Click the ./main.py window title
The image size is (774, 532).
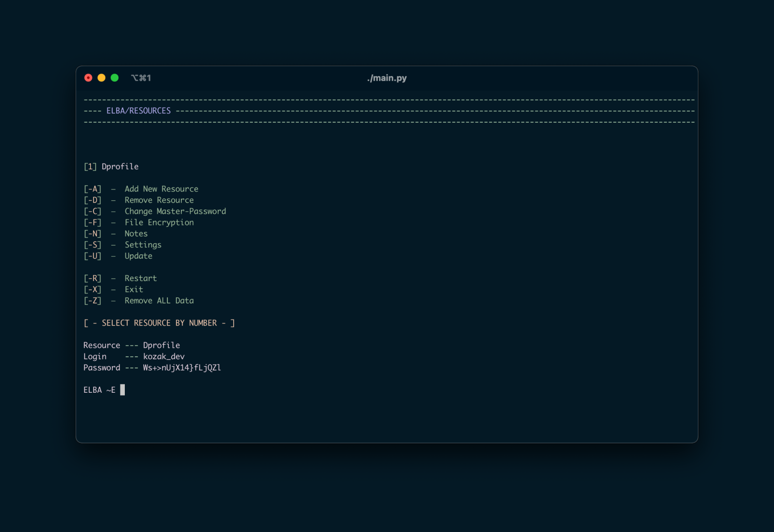point(387,78)
